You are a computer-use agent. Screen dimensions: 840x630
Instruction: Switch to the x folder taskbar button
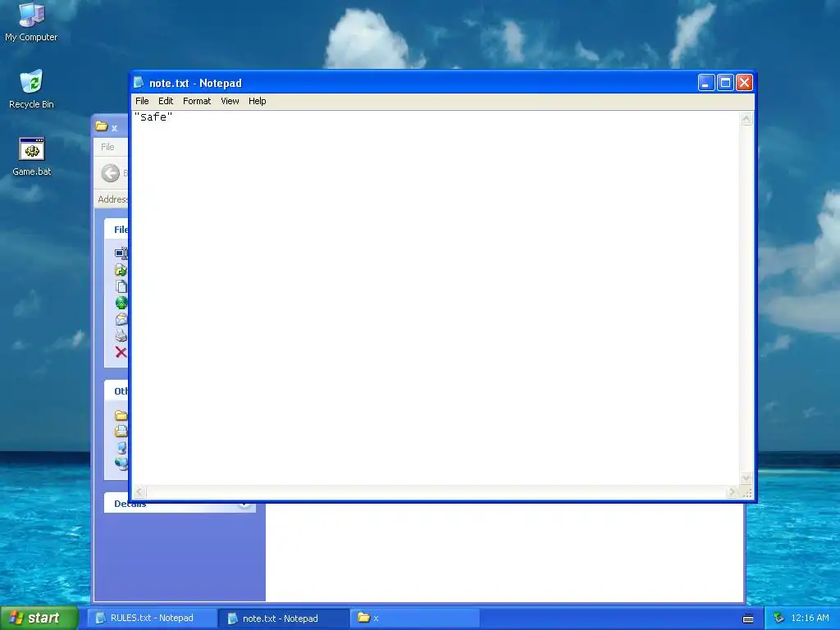coord(415,619)
